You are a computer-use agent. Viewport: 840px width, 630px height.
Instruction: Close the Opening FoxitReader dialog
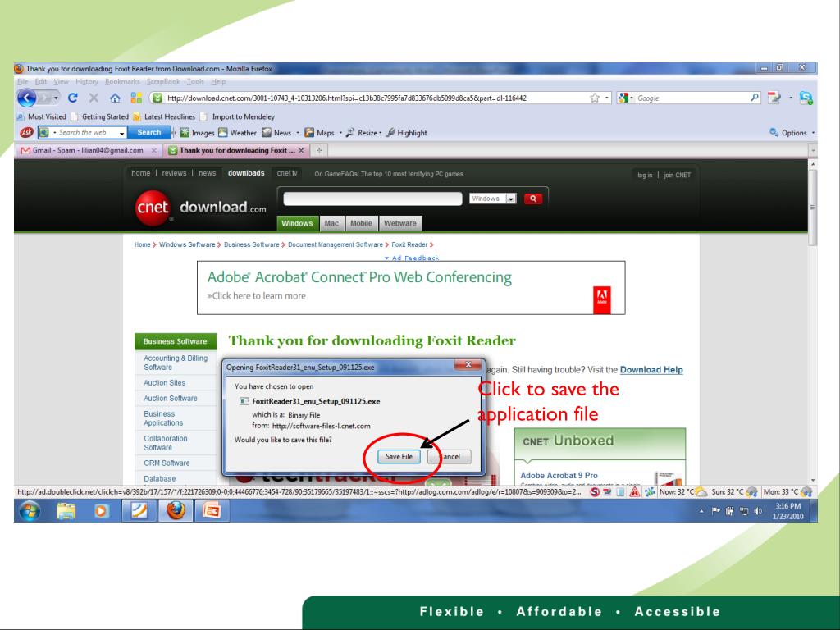tap(468, 364)
